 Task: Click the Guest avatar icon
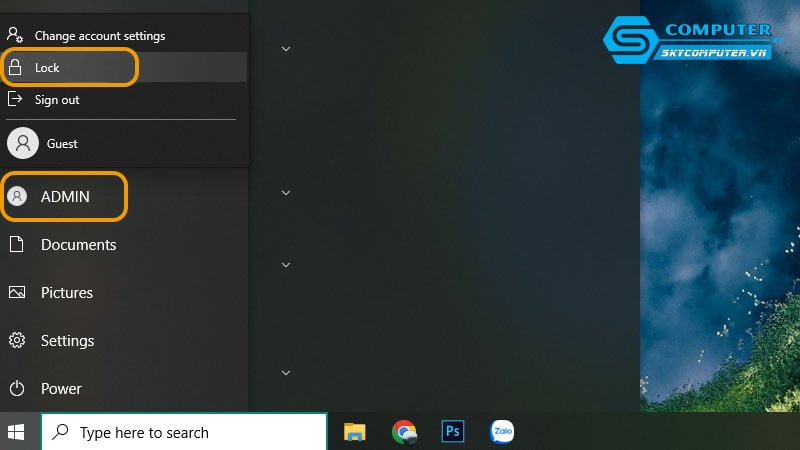click(23, 143)
